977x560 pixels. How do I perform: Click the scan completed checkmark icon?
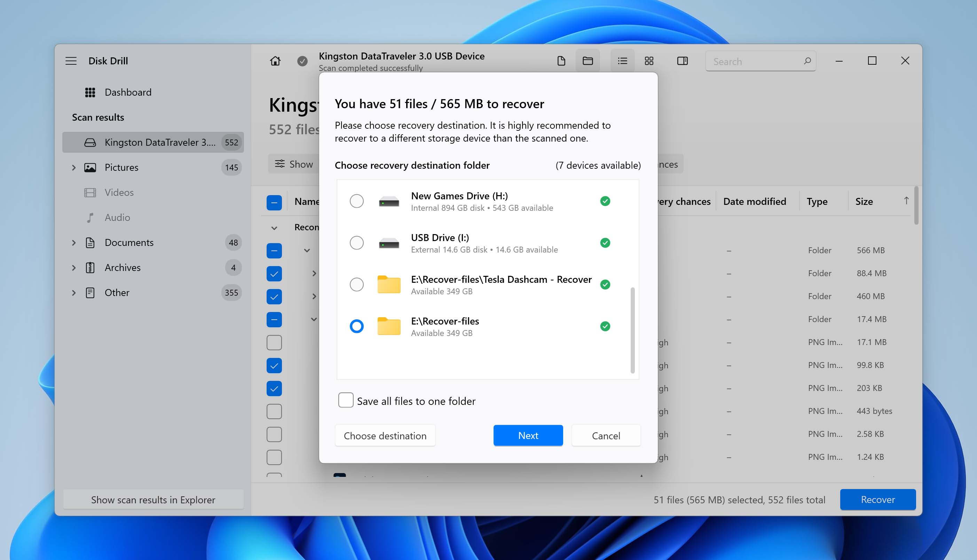(x=302, y=61)
